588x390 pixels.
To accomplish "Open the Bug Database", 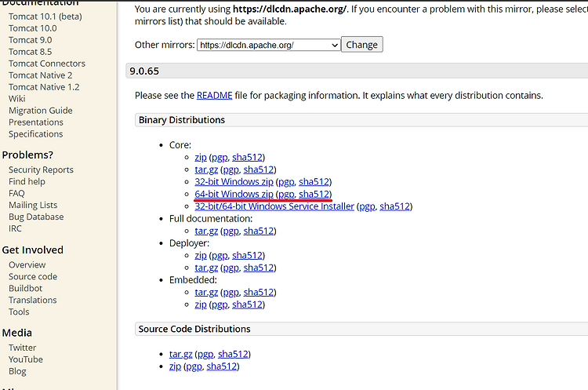I will (x=36, y=217).
